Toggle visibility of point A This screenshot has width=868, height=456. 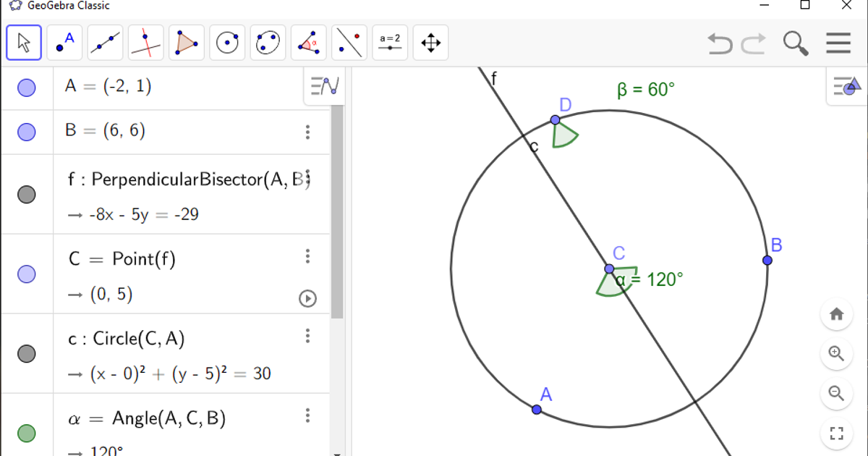(x=27, y=88)
